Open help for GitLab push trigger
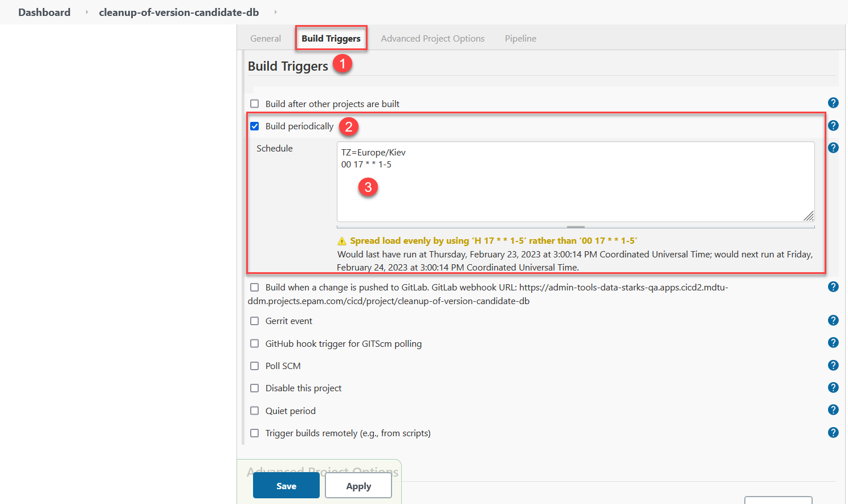 [x=833, y=287]
